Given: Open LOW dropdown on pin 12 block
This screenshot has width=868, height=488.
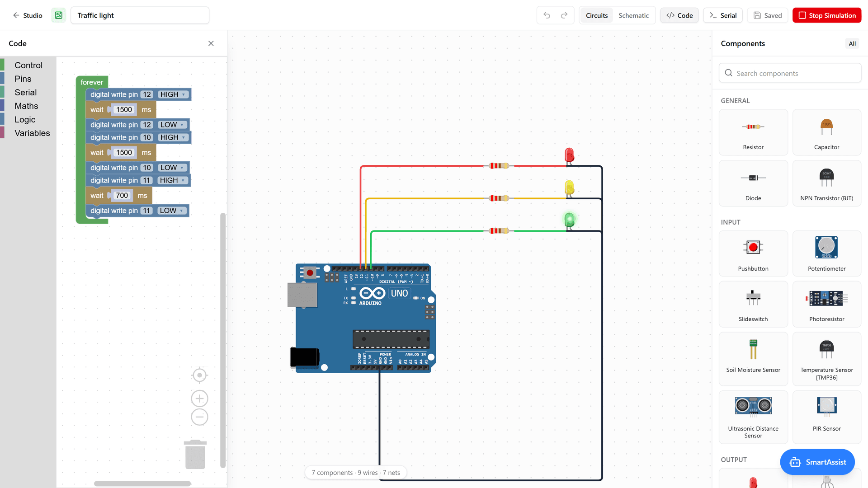Looking at the screenshot, I should tap(172, 125).
